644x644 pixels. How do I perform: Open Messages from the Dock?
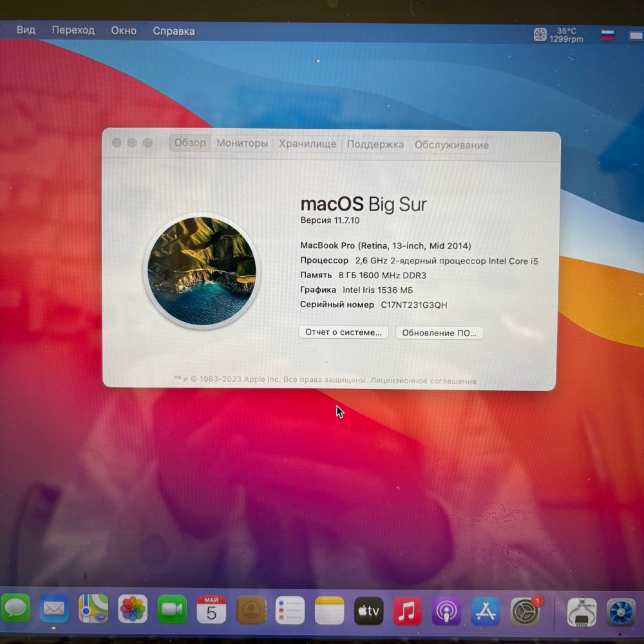15,609
